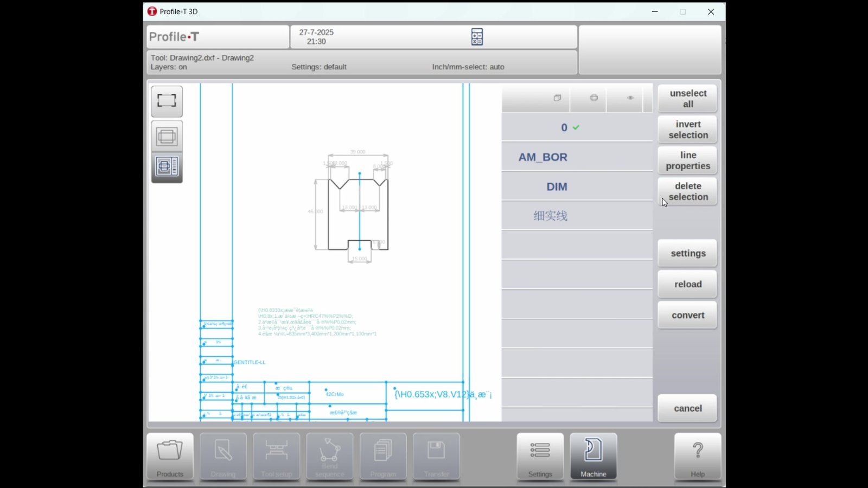This screenshot has height=488, width=868.
Task: Click the Profile-T logo panel
Action: 218,37
